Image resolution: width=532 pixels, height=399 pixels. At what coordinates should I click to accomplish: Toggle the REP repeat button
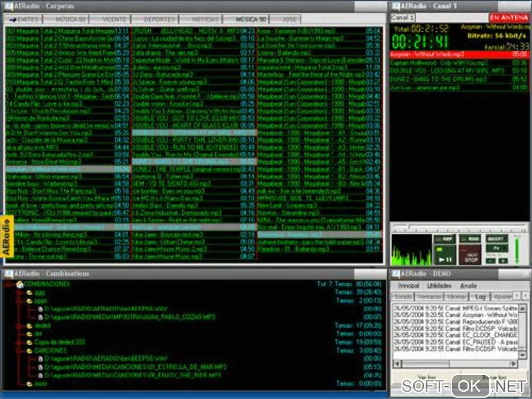(445, 239)
